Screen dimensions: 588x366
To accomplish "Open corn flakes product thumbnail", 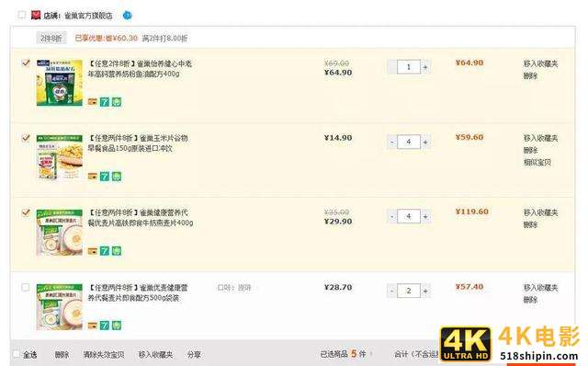I will click(59, 157).
